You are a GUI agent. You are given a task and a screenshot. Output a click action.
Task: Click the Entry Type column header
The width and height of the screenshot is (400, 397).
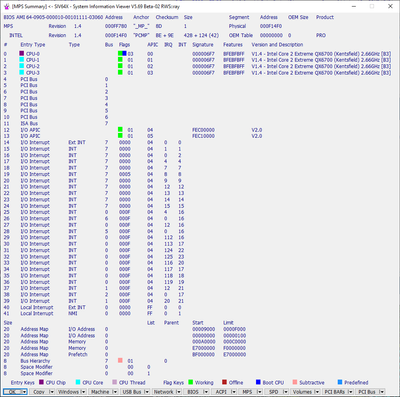(33, 44)
